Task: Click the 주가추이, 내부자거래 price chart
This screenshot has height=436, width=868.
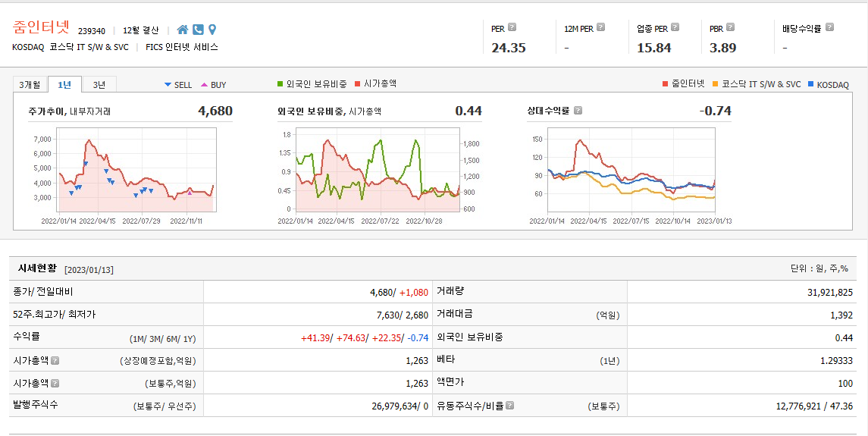Action: click(136, 170)
